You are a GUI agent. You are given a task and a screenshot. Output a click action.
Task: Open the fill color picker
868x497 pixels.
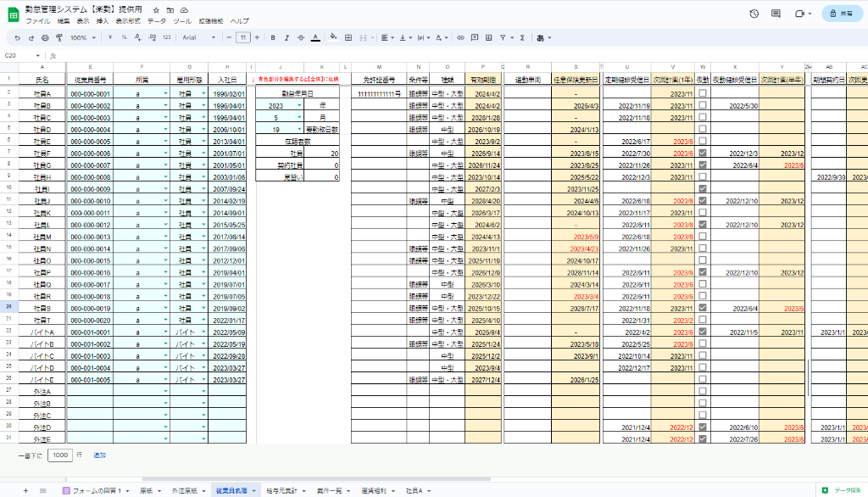(333, 37)
